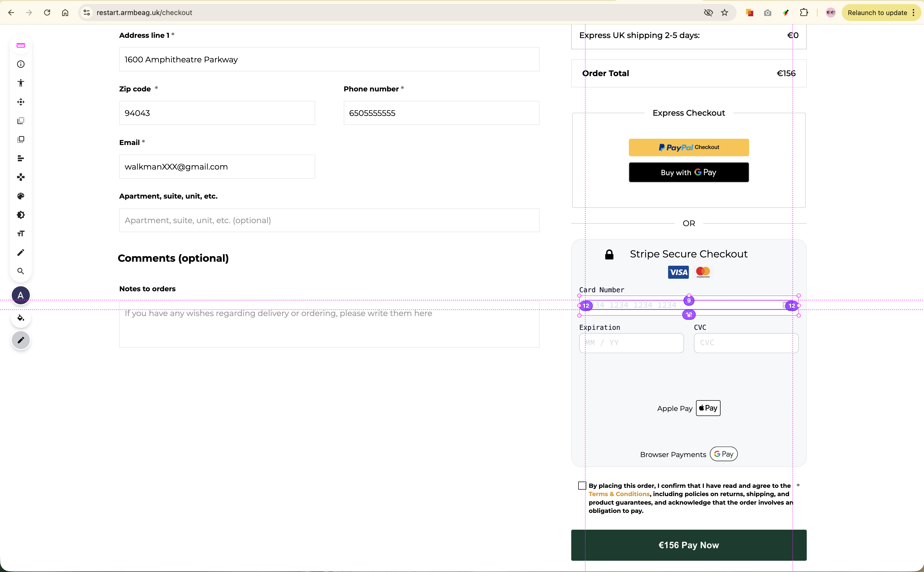Select the VisBug guides ruler tool

(x=21, y=45)
